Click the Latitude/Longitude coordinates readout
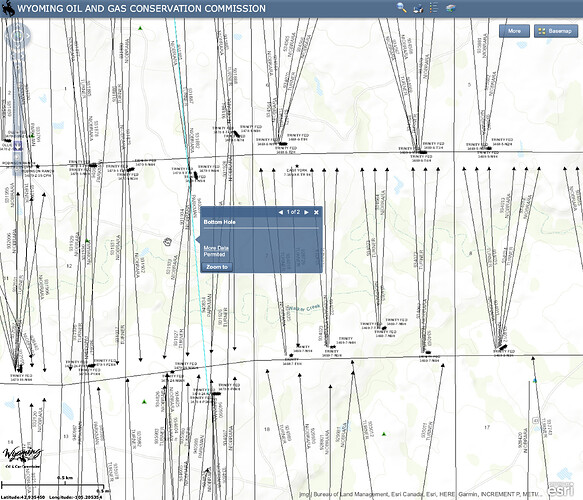Viewport: 583px width, 500px height. click(51, 497)
